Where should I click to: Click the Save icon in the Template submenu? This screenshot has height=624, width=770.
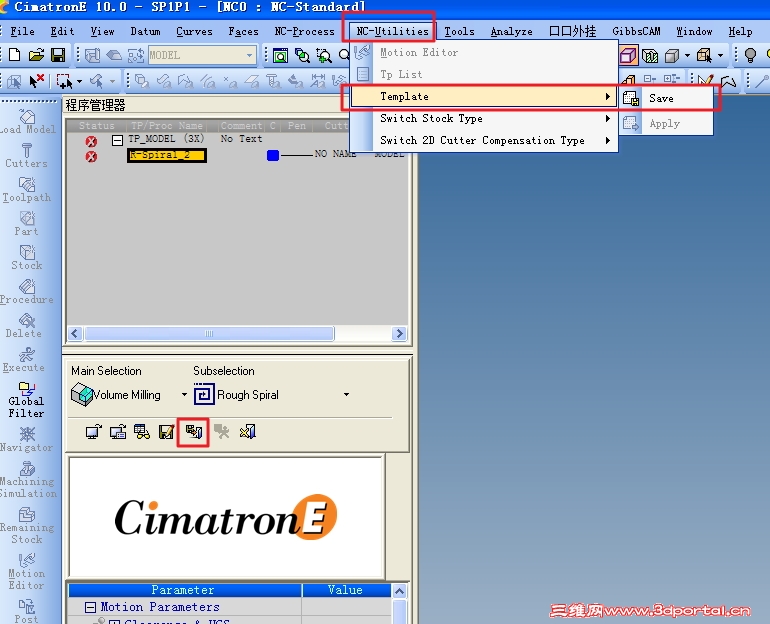pos(631,98)
